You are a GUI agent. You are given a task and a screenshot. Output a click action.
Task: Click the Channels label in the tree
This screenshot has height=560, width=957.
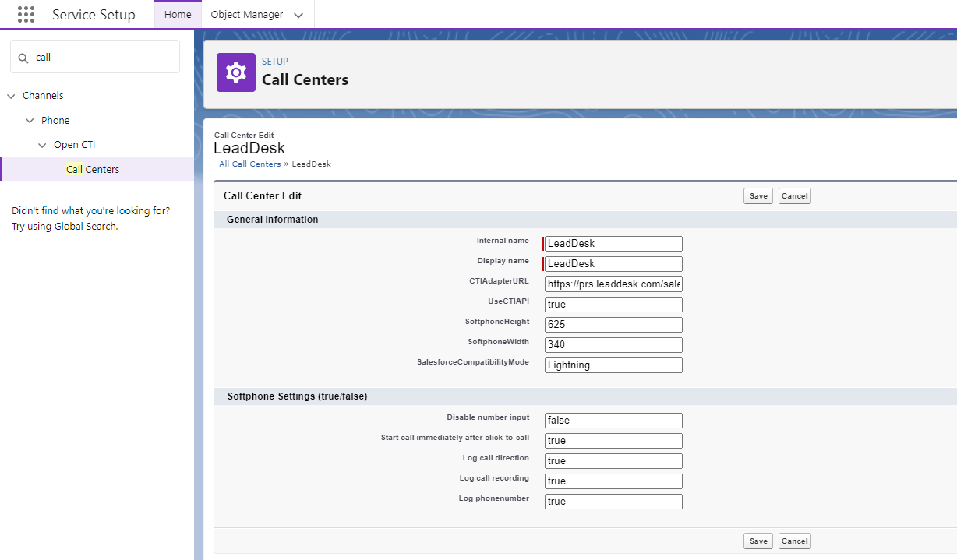click(x=43, y=96)
